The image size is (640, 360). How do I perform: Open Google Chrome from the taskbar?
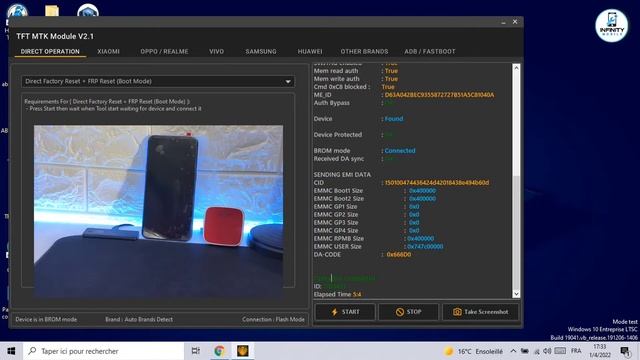[220, 351]
